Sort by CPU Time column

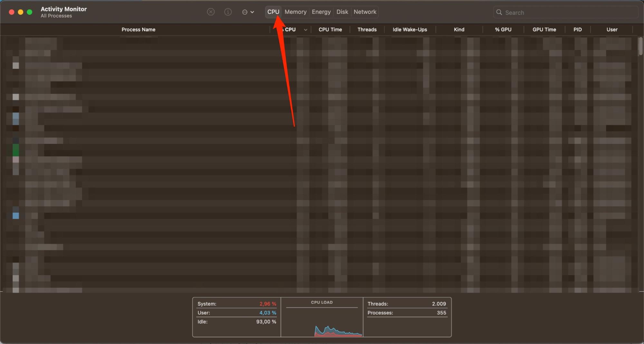pos(330,30)
